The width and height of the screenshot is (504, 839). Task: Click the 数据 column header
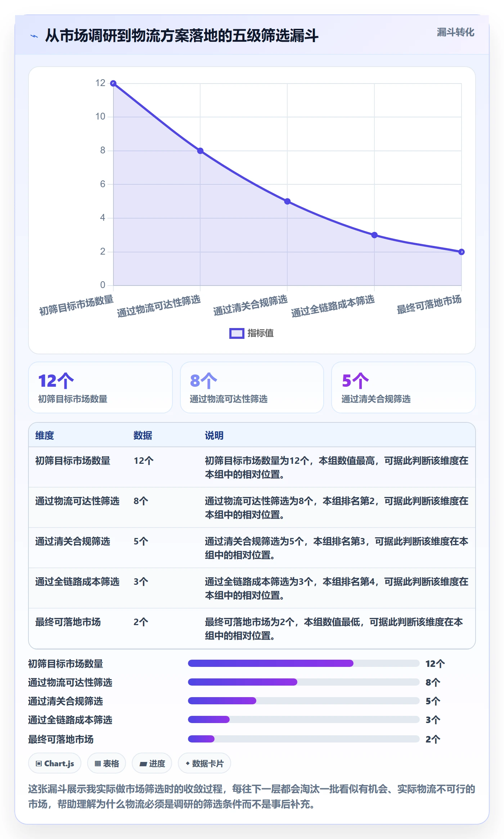[x=143, y=435]
